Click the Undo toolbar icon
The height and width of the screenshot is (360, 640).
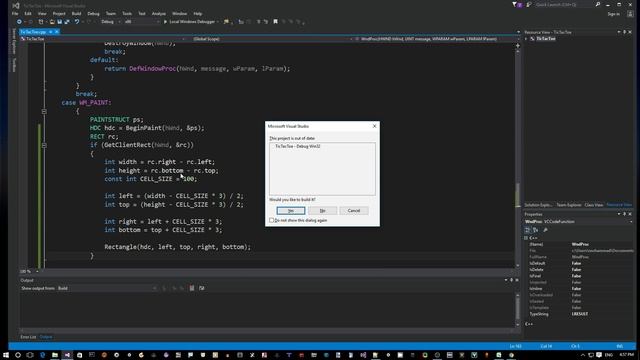point(77,22)
